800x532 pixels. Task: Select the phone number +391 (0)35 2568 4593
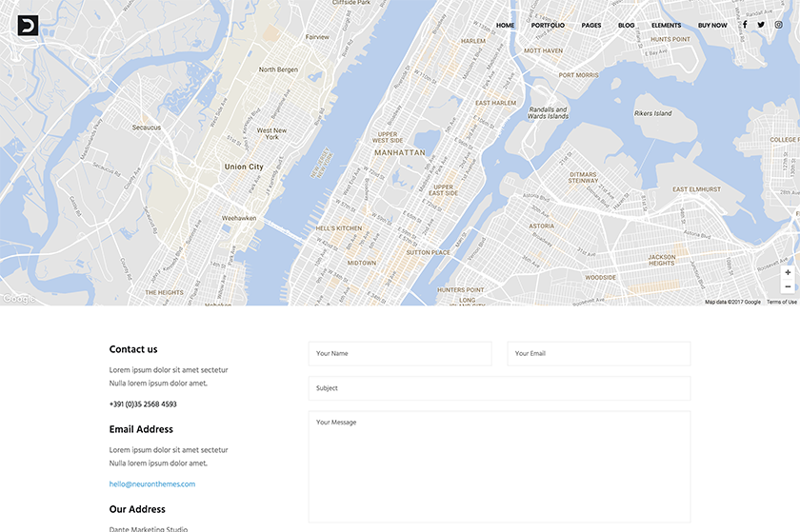pyautogui.click(x=143, y=404)
